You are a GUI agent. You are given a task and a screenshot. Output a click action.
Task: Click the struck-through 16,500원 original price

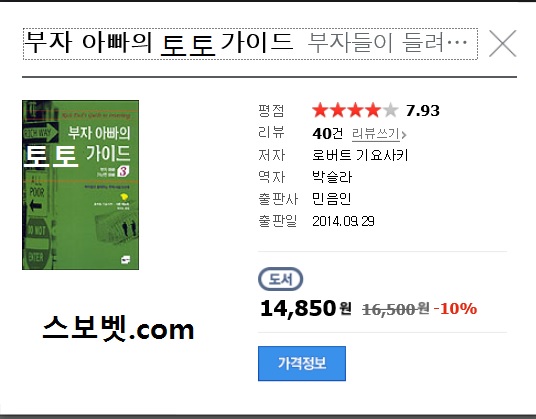(396, 309)
